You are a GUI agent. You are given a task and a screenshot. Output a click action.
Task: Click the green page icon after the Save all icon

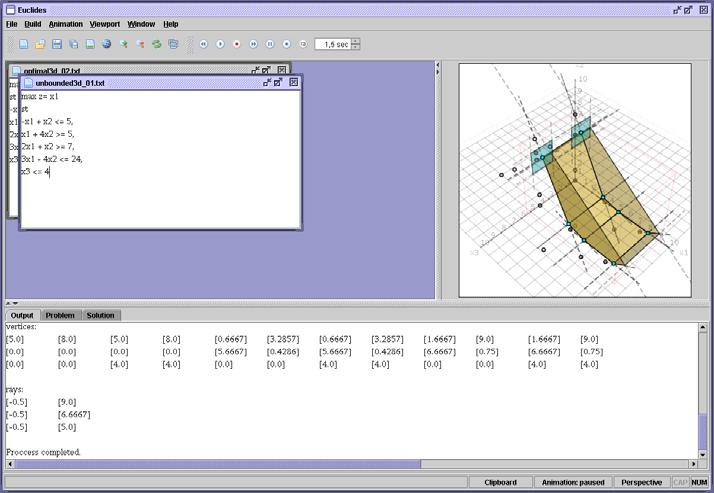pos(90,44)
